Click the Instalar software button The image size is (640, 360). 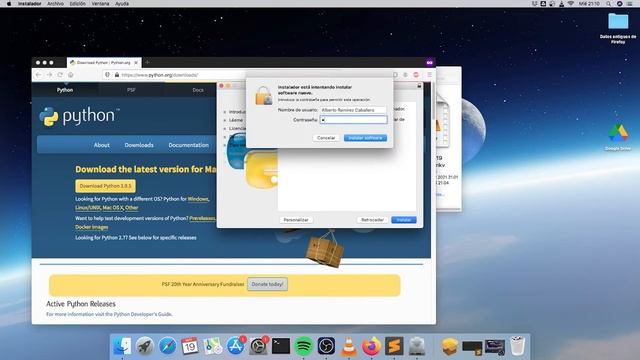pos(365,138)
